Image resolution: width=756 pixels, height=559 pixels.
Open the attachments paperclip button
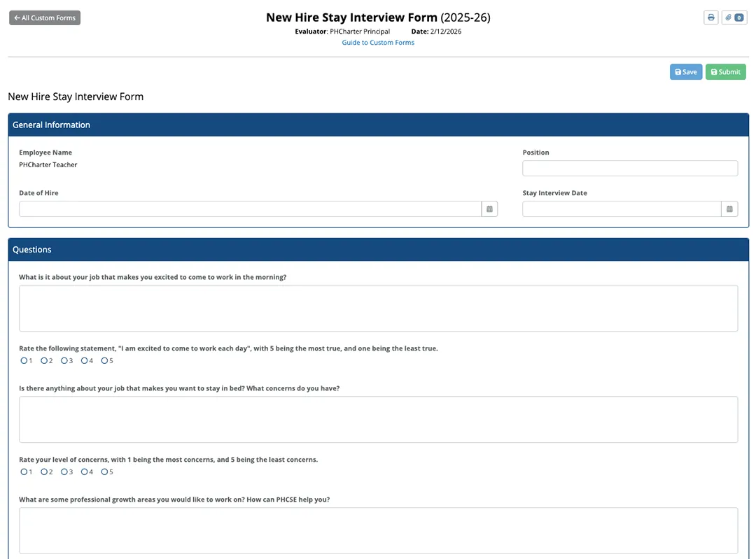coord(734,17)
